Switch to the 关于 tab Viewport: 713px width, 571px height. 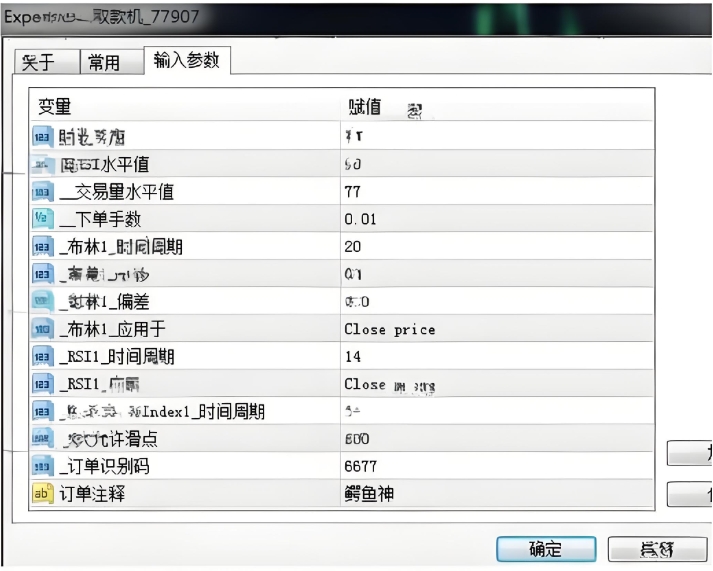coord(38,63)
